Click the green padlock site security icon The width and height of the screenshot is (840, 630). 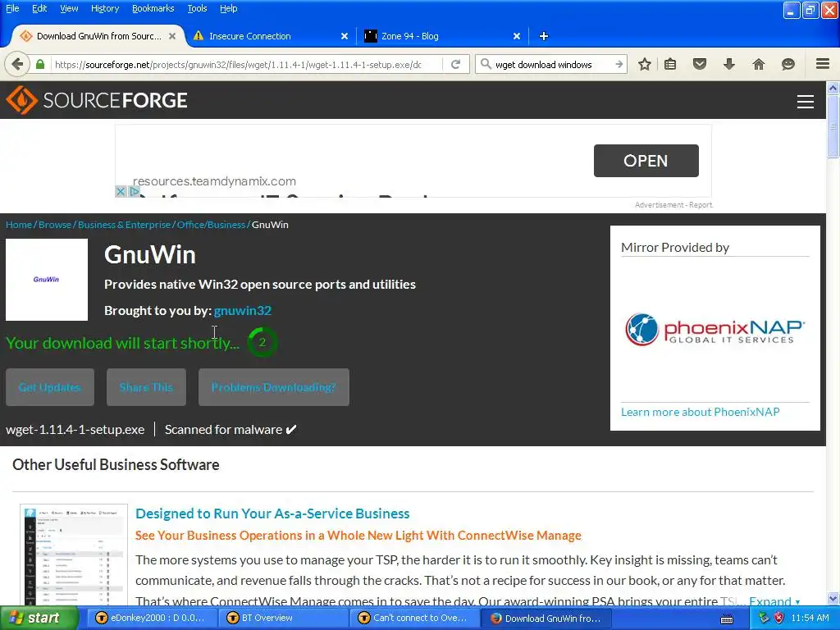click(40, 64)
